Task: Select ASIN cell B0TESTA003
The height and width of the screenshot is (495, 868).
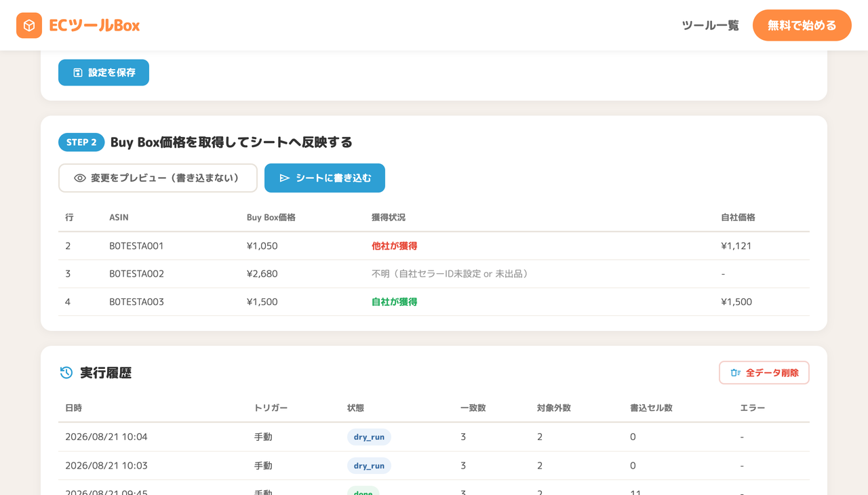Action: (x=136, y=302)
